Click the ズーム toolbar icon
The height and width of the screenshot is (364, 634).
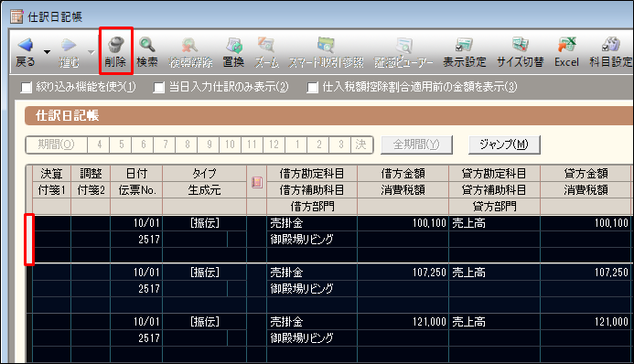click(x=266, y=45)
